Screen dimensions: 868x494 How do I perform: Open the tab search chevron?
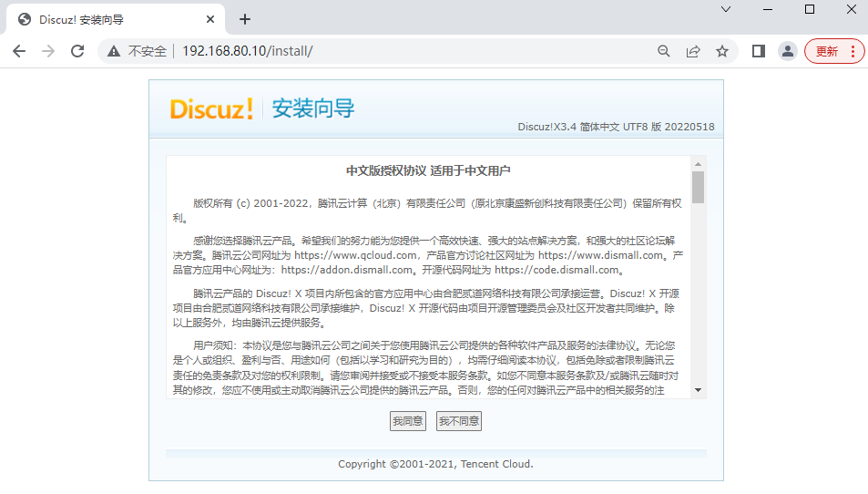[726, 9]
